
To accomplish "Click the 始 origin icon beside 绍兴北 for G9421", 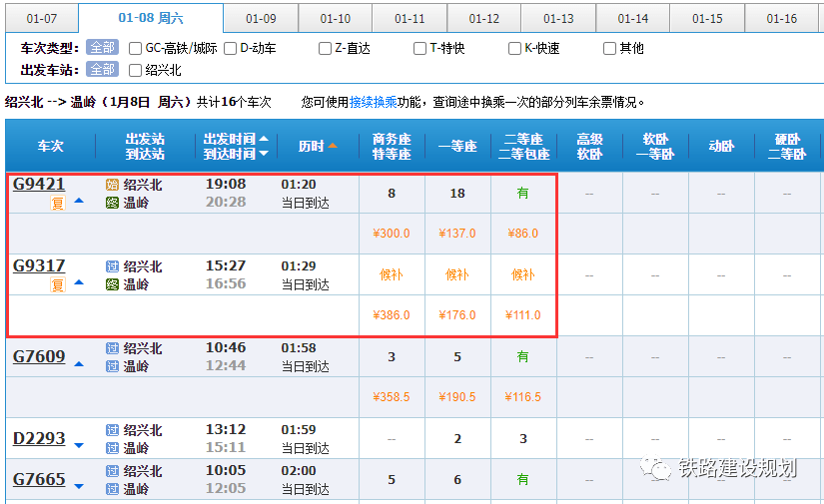I will coord(113,185).
